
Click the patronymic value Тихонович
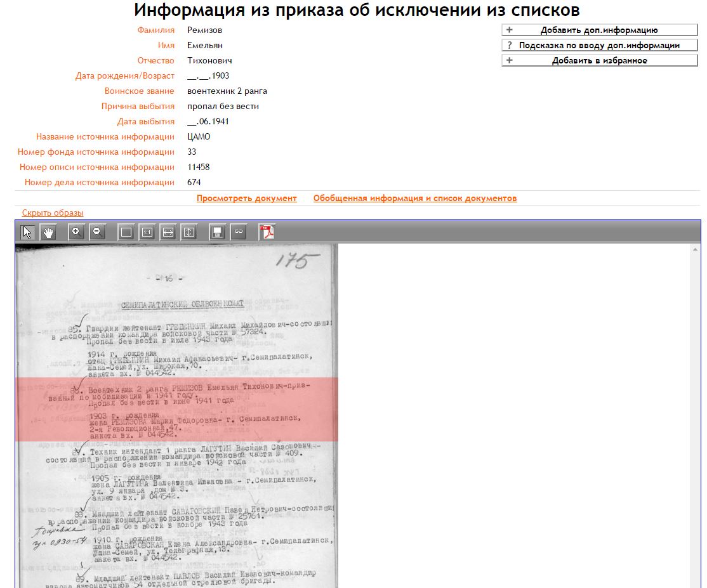coord(209,60)
